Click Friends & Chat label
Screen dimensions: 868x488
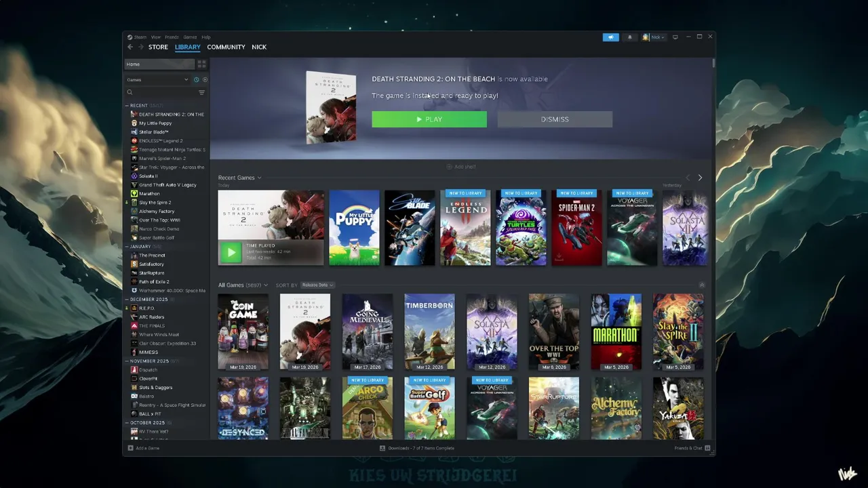(688, 448)
